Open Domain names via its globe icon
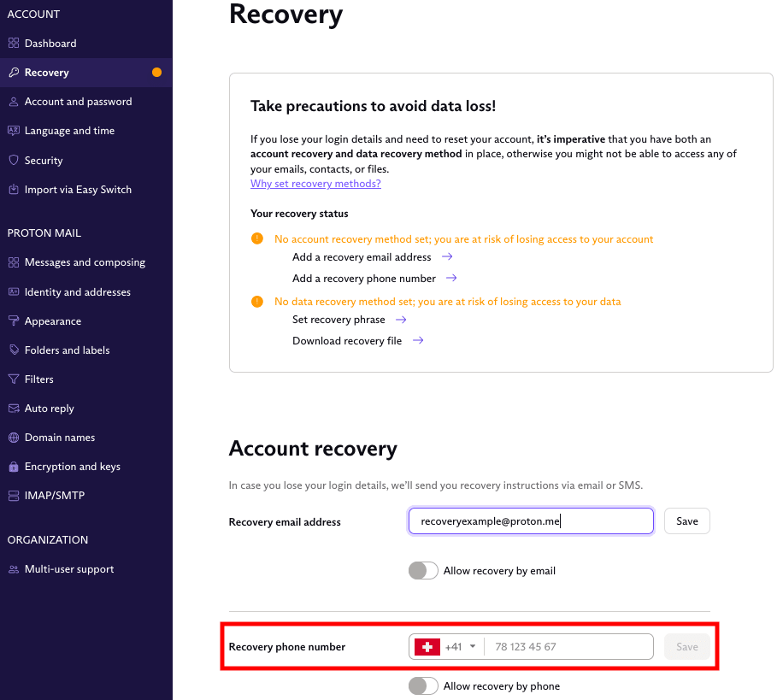 (x=14, y=437)
